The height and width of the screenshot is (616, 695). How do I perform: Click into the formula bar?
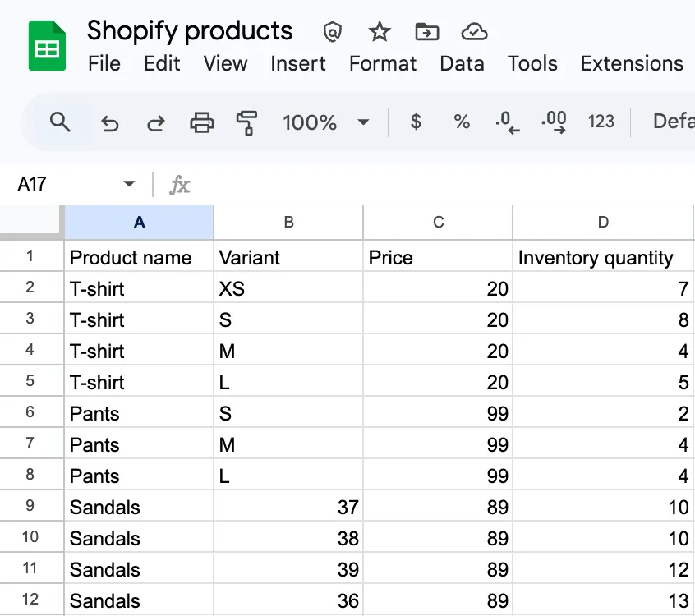[x=444, y=184]
